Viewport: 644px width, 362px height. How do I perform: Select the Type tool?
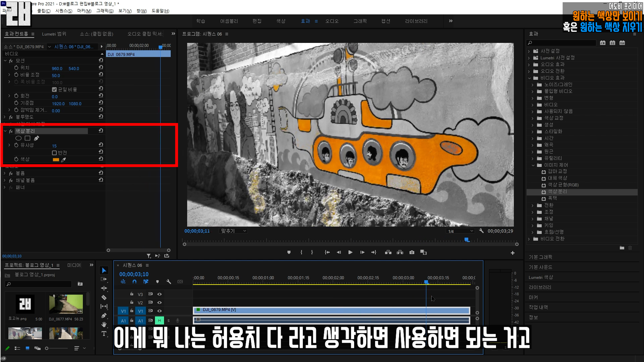104,334
